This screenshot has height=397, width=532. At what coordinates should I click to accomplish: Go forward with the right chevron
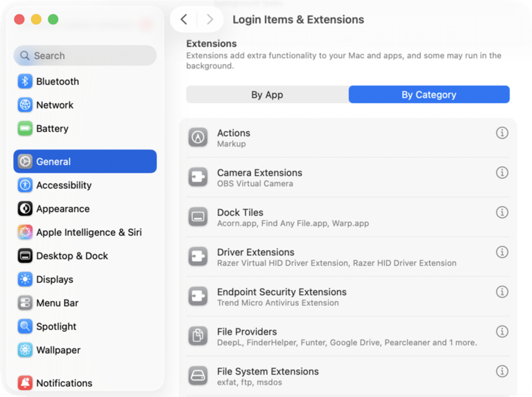(210, 19)
